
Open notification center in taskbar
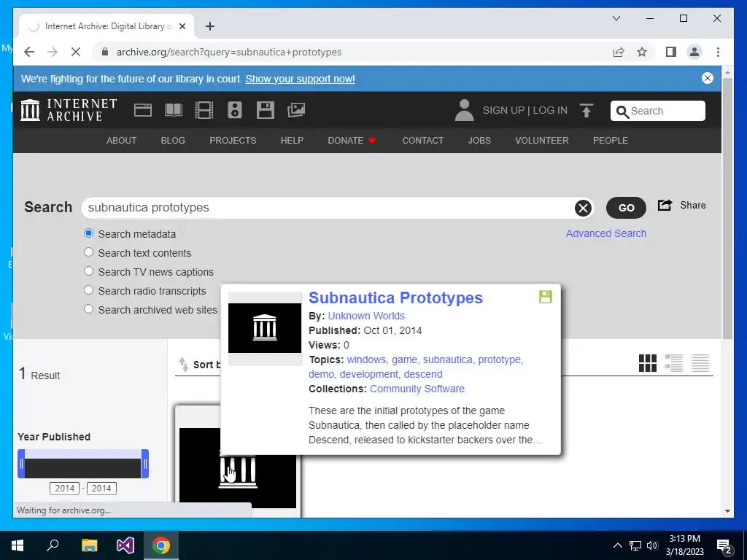(724, 545)
